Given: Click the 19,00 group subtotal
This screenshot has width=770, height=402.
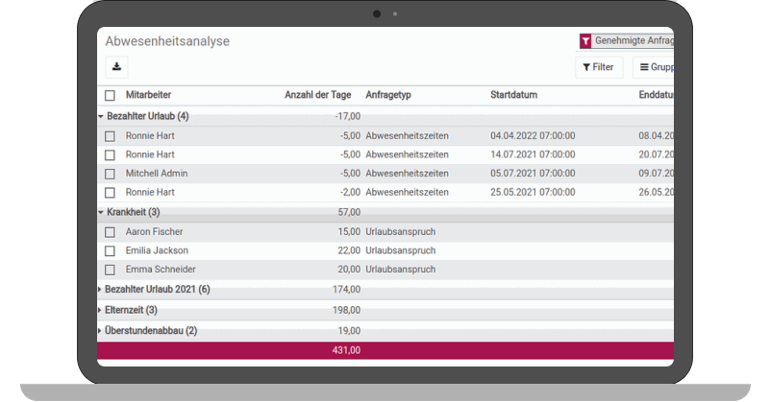Looking at the screenshot, I should 349,331.
